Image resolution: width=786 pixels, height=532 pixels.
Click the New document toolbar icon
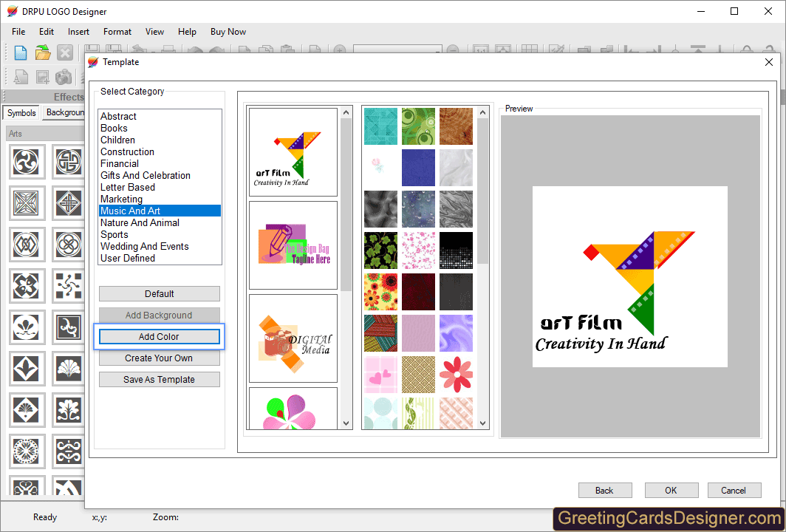click(21, 52)
